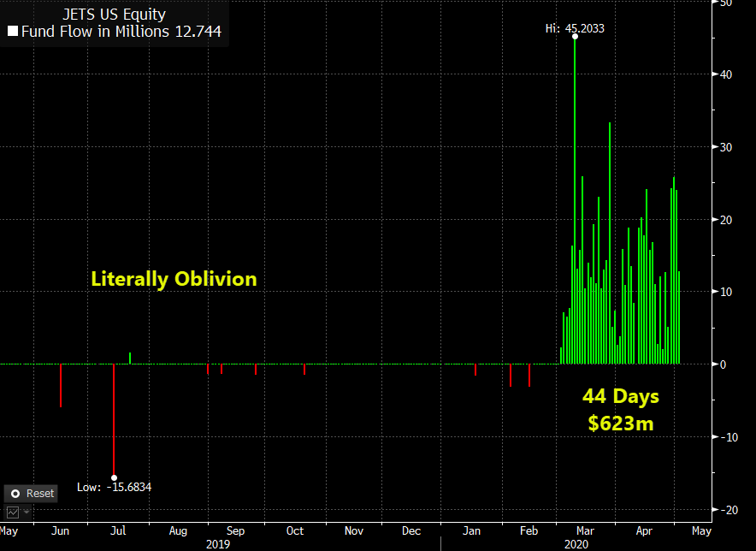Select the JETS US Equity title
Image resolution: width=756 pixels, height=551 pixels.
click(x=115, y=14)
